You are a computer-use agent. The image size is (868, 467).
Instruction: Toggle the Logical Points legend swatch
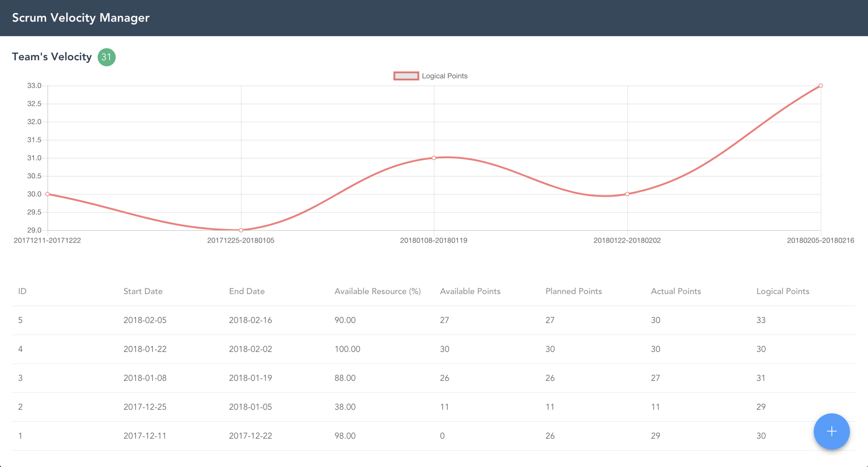click(406, 76)
